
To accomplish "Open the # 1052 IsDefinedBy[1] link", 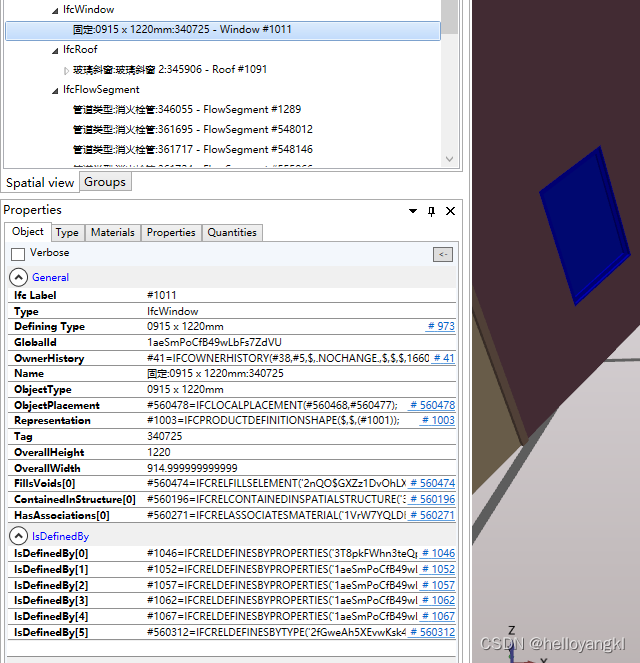I will tap(438, 569).
